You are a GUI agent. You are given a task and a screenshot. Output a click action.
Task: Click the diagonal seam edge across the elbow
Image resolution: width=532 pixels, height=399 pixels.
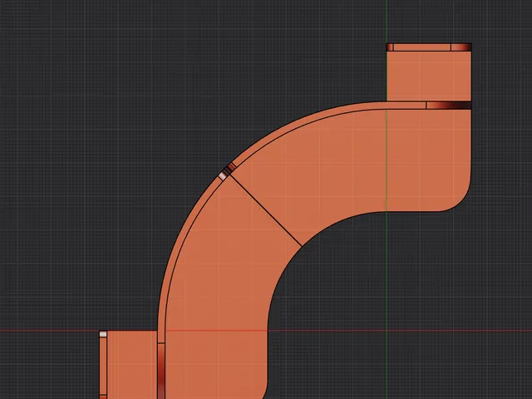[264, 209]
